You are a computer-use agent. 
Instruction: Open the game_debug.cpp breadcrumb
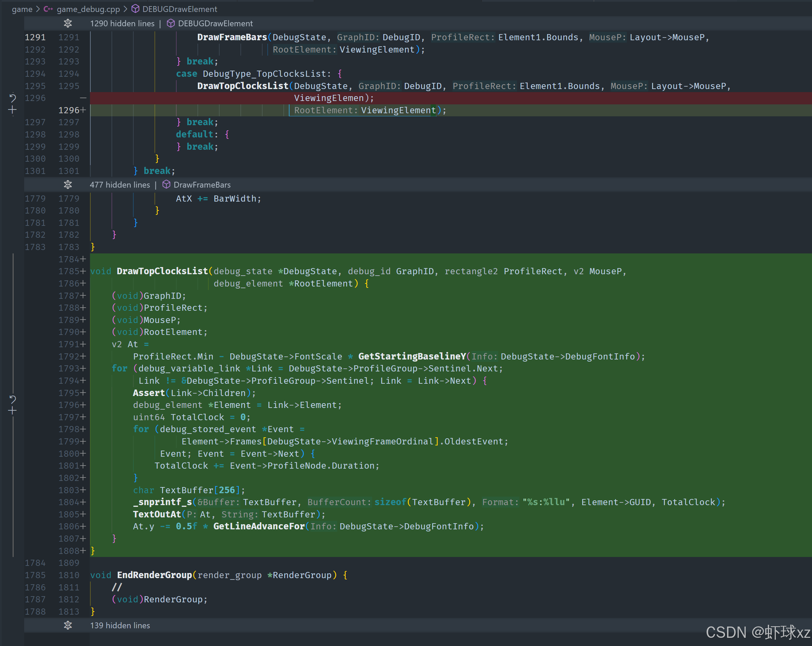tap(88, 9)
